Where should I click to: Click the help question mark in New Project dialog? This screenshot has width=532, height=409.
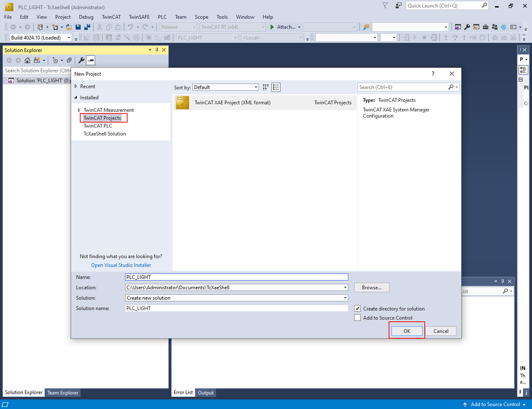[433, 74]
